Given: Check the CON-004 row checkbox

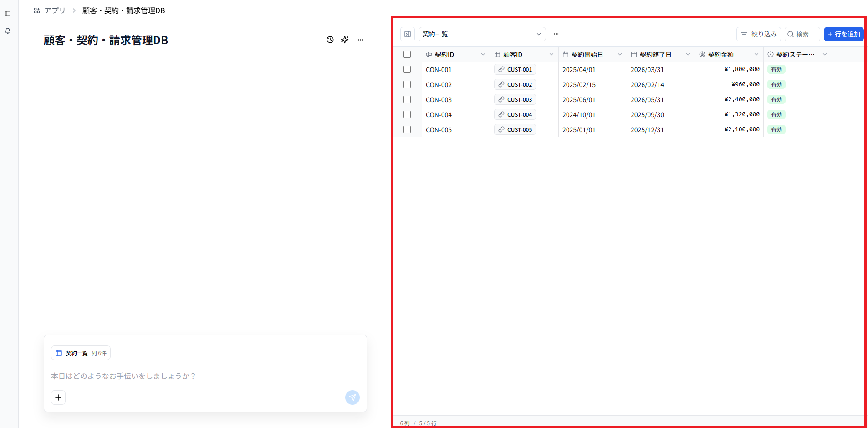Looking at the screenshot, I should 407,114.
